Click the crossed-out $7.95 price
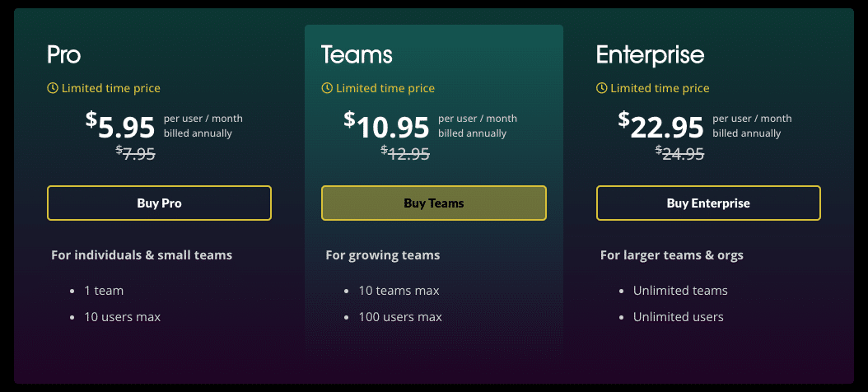The height and width of the screenshot is (392, 868). coord(136,153)
